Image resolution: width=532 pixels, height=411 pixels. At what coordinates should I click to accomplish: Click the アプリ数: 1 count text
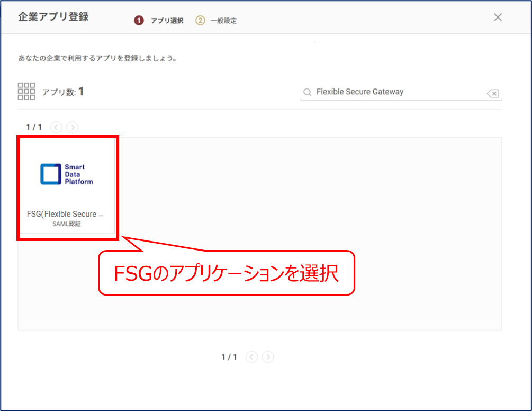point(63,92)
